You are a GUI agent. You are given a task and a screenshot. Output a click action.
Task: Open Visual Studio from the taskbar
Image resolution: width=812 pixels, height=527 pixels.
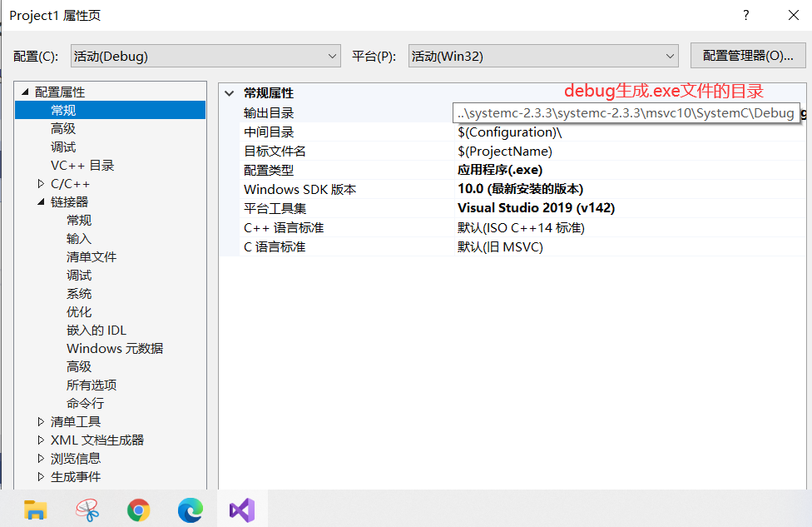pos(240,509)
